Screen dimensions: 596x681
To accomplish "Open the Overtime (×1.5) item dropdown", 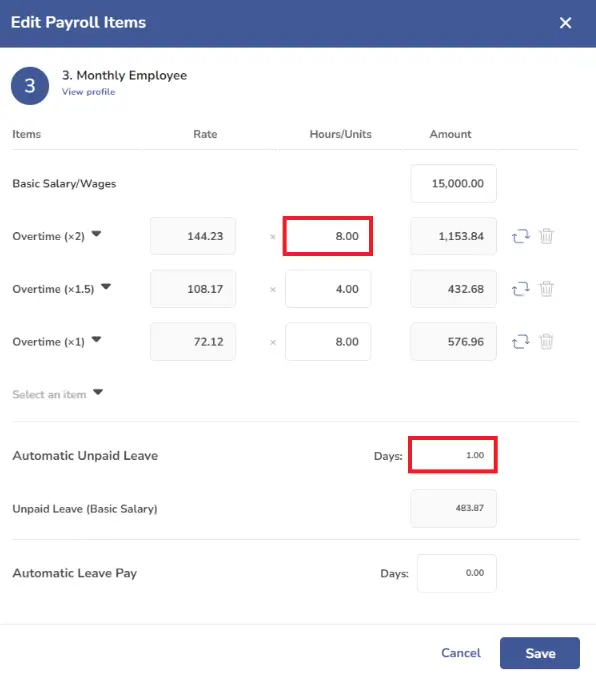I will coord(106,287).
